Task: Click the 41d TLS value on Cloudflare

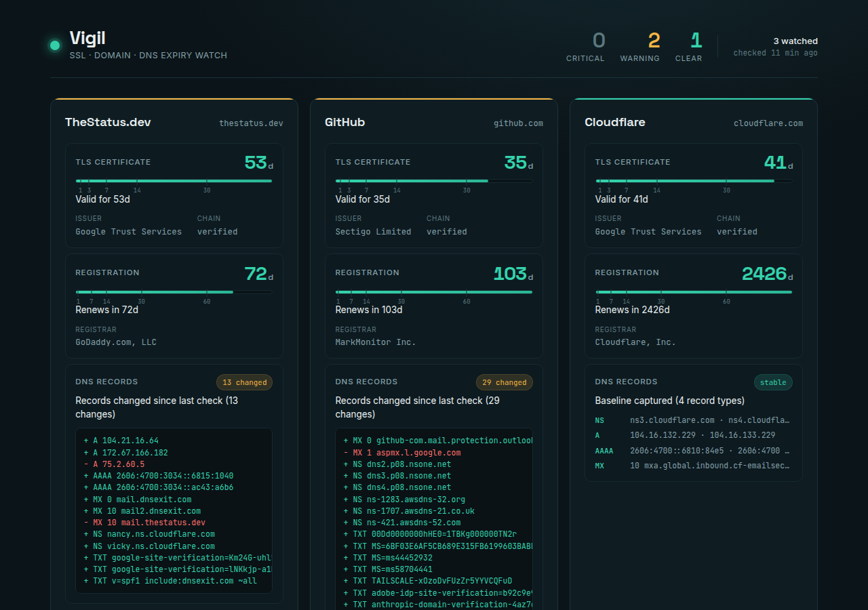Action: click(x=778, y=163)
